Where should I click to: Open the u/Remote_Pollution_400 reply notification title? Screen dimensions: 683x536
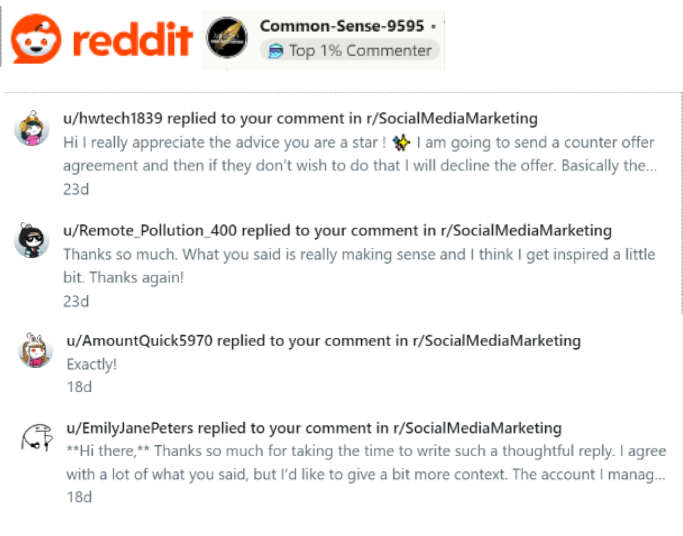[x=338, y=231]
